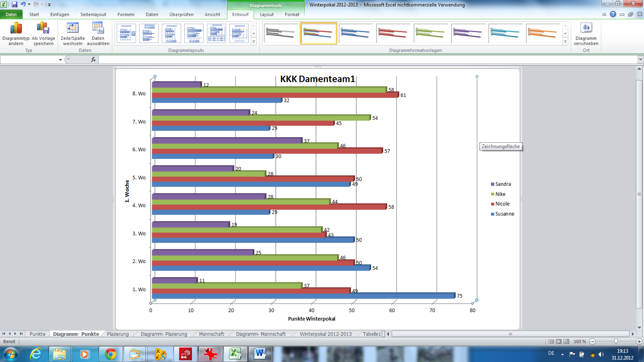Minimize the ribbon with caret icon
Image resolution: width=644 pixels, height=362 pixels.
click(x=604, y=14)
